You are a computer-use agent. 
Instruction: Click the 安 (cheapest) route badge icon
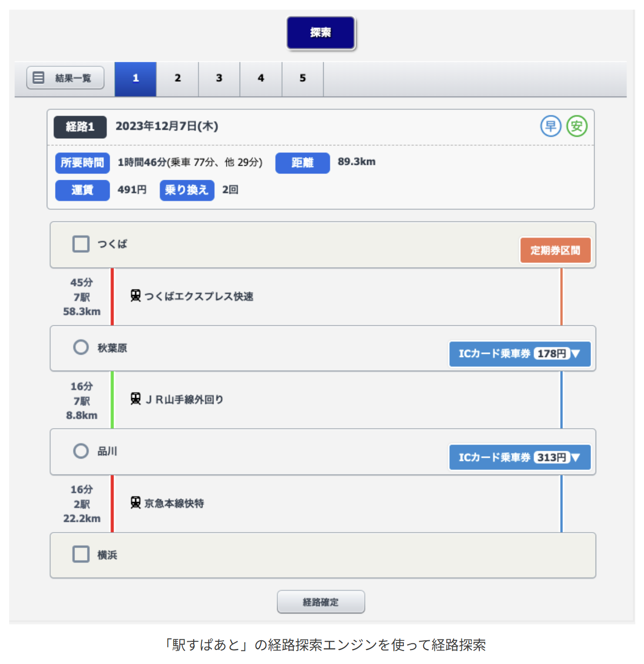tap(576, 126)
